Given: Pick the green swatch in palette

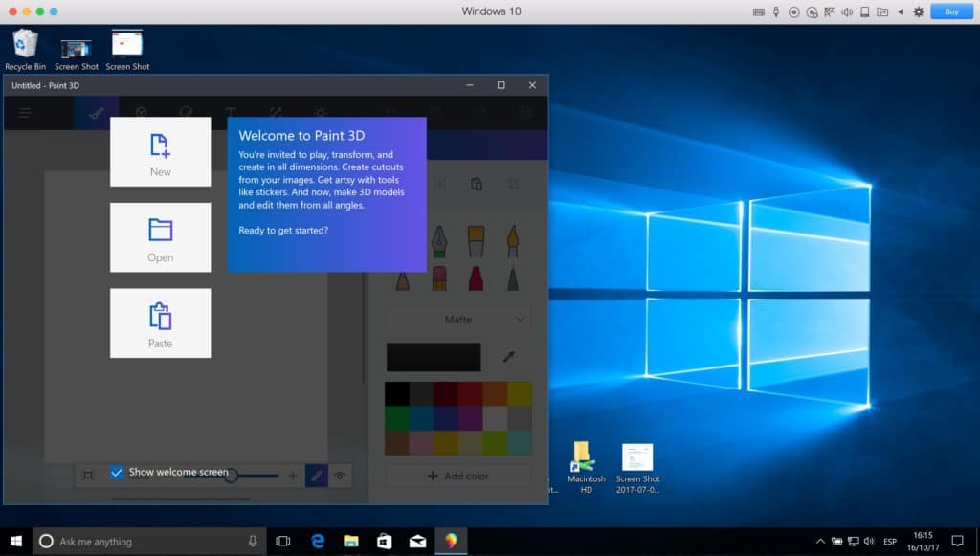Looking at the screenshot, I should [397, 418].
